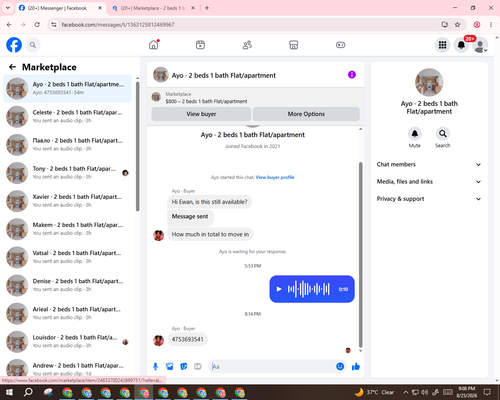
Task: Open the Facebook search magnifier
Action: tap(33, 45)
